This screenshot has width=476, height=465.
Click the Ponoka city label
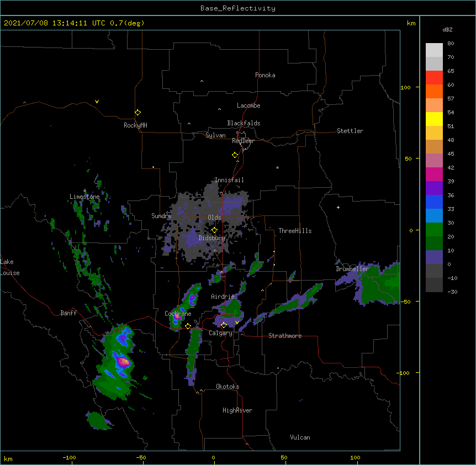[265, 75]
